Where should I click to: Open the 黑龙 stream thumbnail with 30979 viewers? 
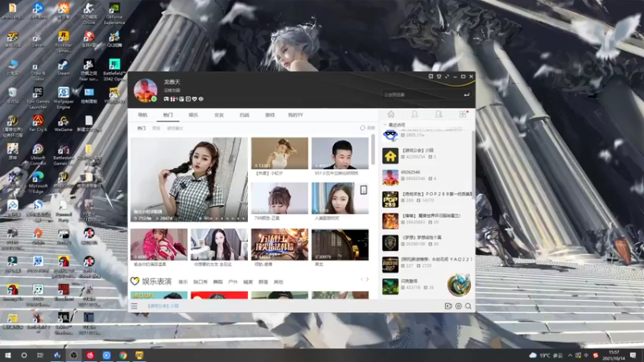point(340,245)
